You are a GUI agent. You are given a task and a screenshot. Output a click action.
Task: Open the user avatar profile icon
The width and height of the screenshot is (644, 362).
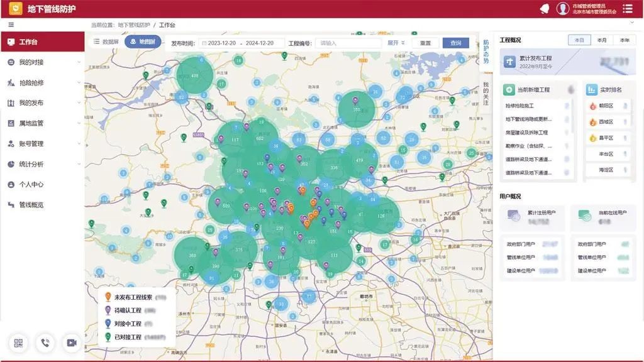click(562, 9)
